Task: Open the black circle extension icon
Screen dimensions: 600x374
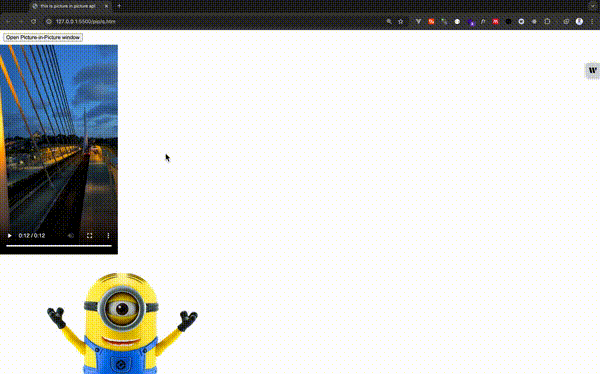Action: tap(509, 21)
